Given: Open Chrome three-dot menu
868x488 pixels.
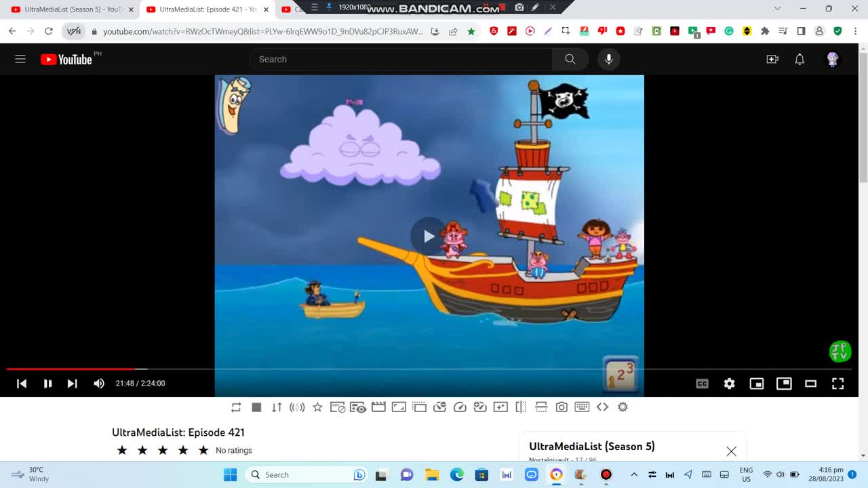Looking at the screenshot, I should tap(856, 31).
